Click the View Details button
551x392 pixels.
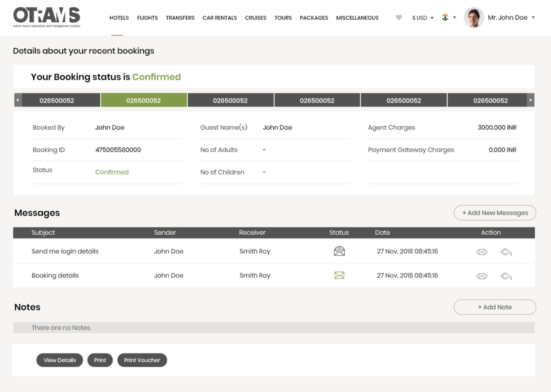coord(60,360)
